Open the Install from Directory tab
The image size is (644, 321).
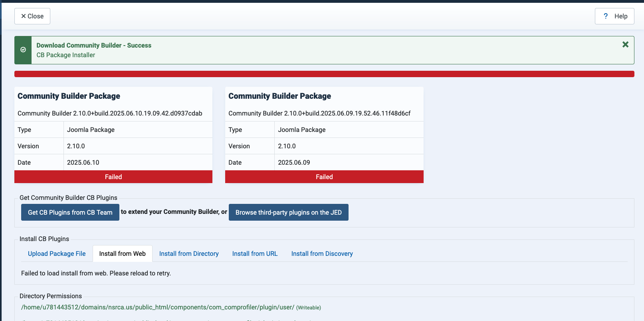189,254
